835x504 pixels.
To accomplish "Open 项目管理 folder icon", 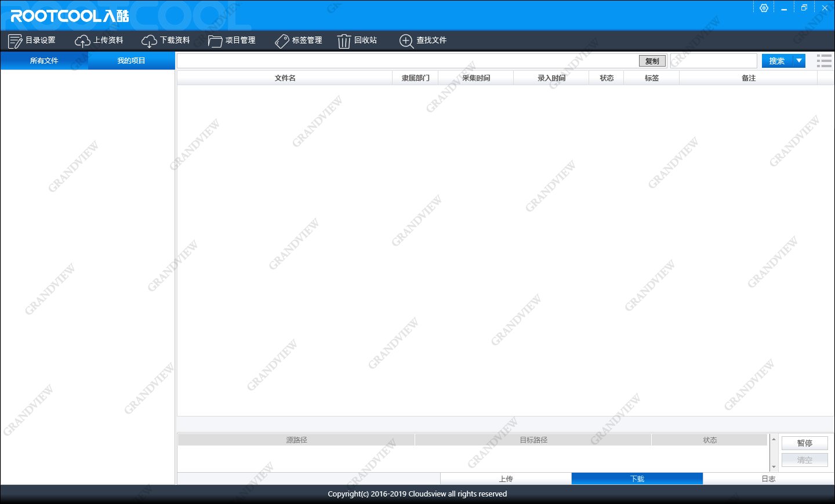I will pyautogui.click(x=215, y=41).
